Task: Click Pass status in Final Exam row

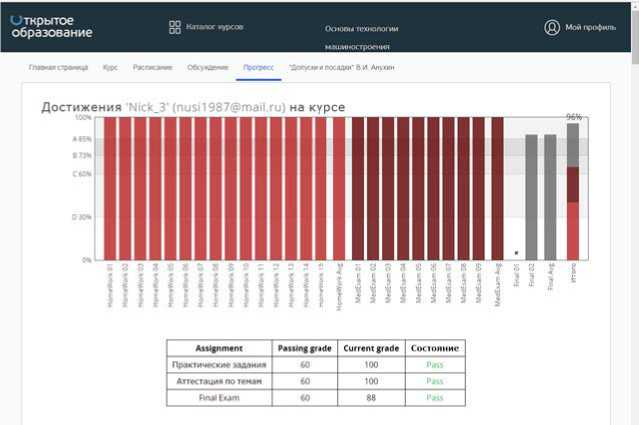Action: pos(434,397)
